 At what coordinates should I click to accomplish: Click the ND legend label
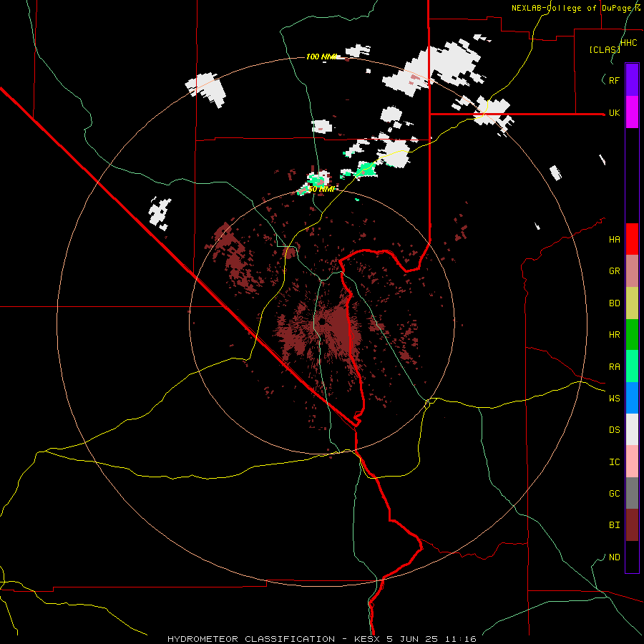(x=614, y=557)
